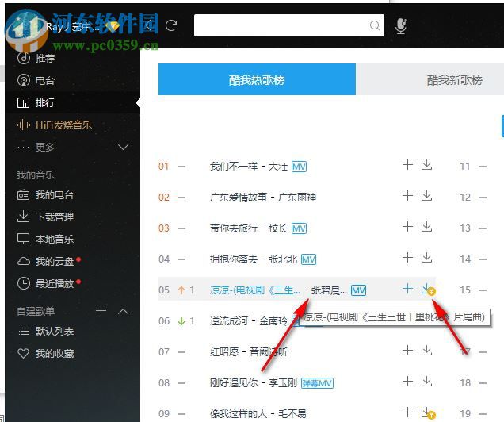This screenshot has height=422, width=504.
Task: Click the VIP diamond badge by username
Action: pos(113,26)
